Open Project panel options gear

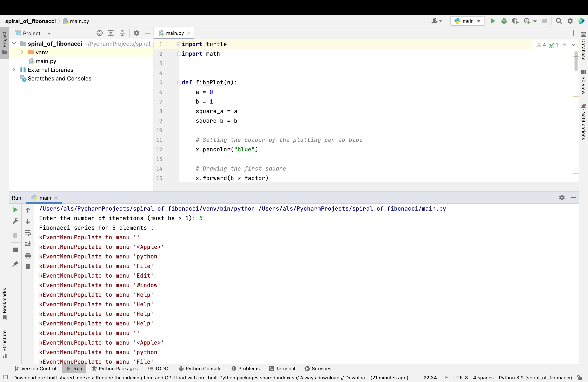click(136, 33)
